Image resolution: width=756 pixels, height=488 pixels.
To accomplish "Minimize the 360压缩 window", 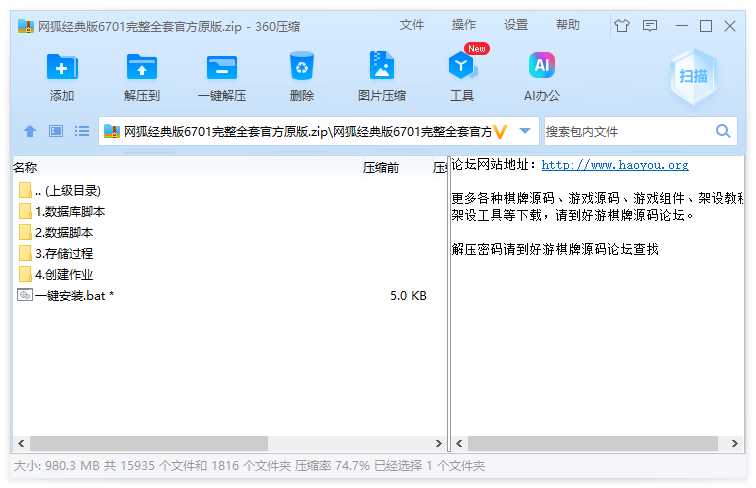I will tap(681, 26).
